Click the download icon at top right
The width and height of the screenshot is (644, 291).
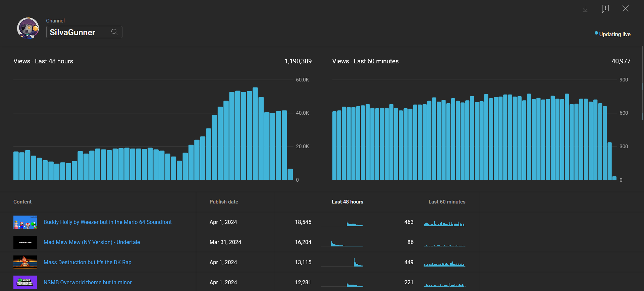585,9
